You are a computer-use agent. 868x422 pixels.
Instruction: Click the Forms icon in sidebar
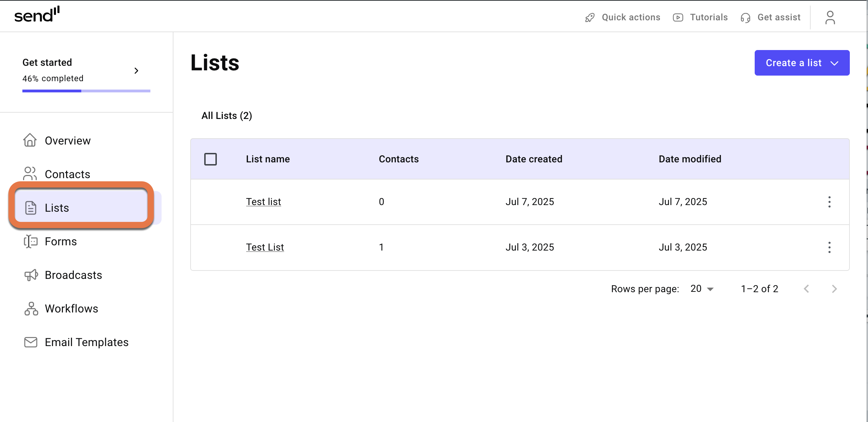click(x=31, y=241)
